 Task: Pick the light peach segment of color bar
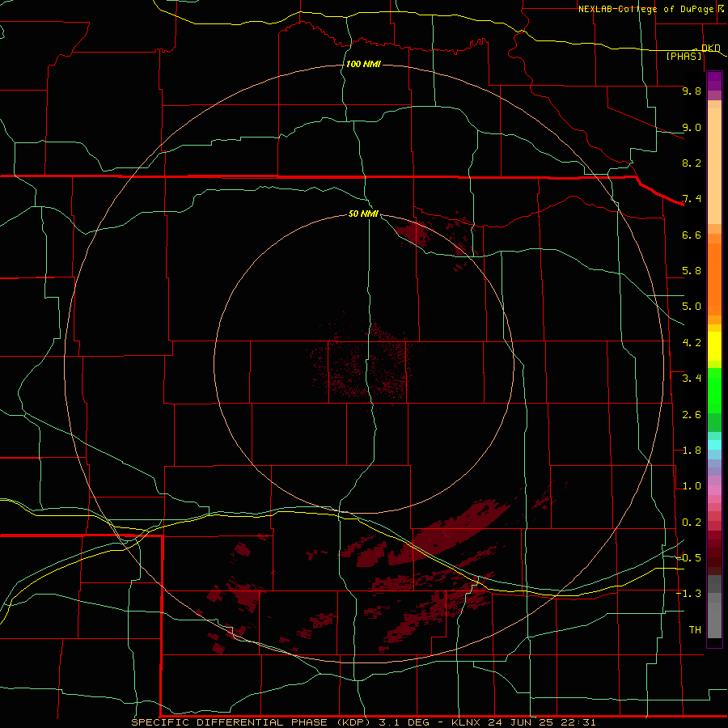coord(714,166)
